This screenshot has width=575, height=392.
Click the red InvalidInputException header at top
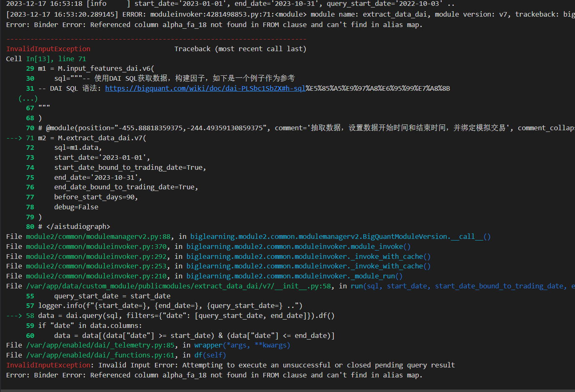[48, 49]
